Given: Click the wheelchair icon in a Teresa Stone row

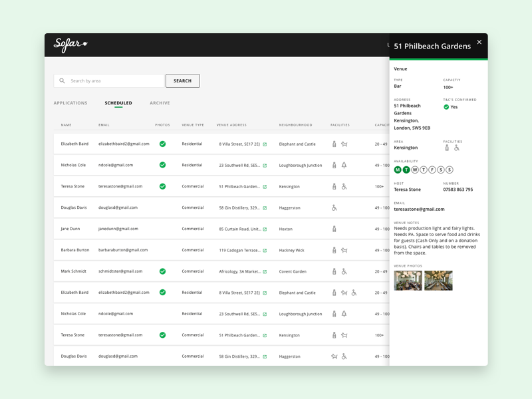Looking at the screenshot, I should pyautogui.click(x=344, y=187).
